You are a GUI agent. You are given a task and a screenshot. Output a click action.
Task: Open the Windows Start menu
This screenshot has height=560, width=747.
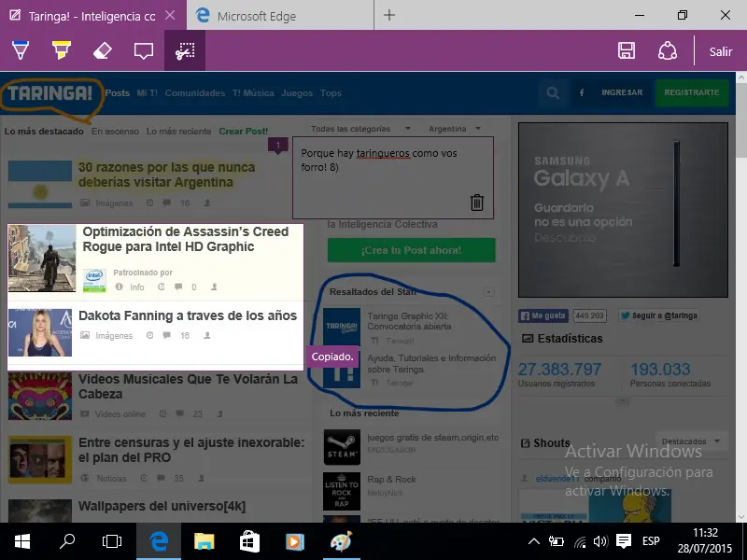click(x=21, y=541)
